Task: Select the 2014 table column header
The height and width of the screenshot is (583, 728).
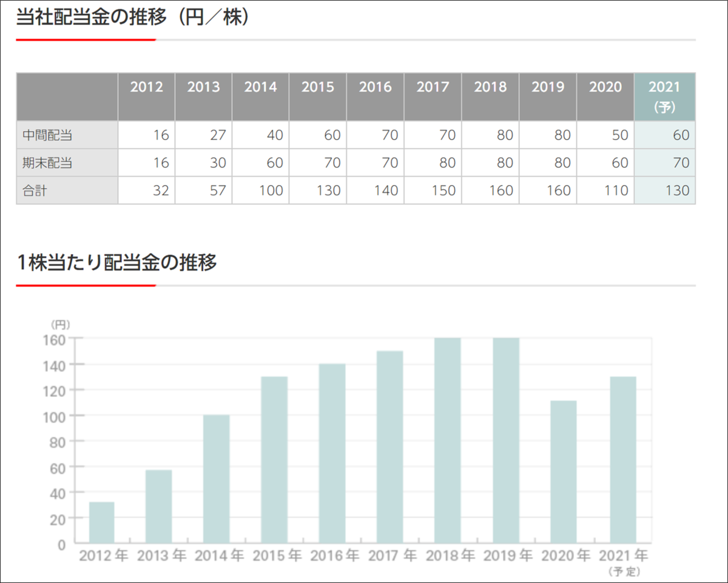Action: pos(261,97)
